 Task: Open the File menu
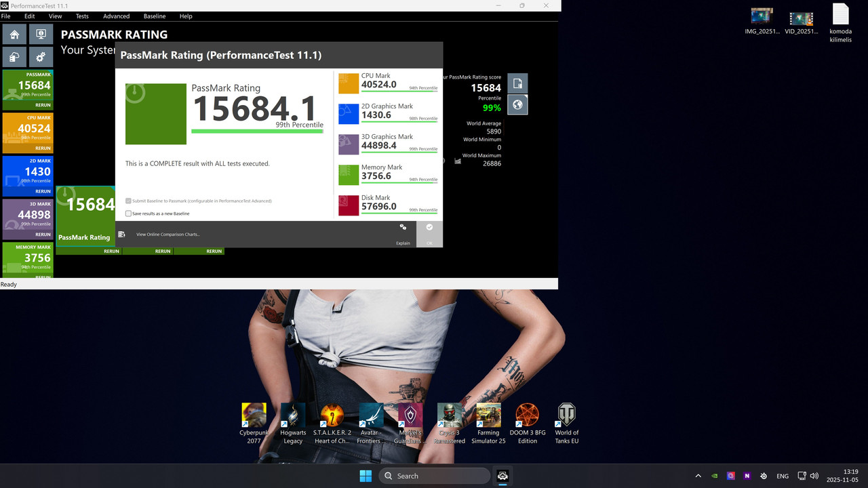click(x=5, y=16)
